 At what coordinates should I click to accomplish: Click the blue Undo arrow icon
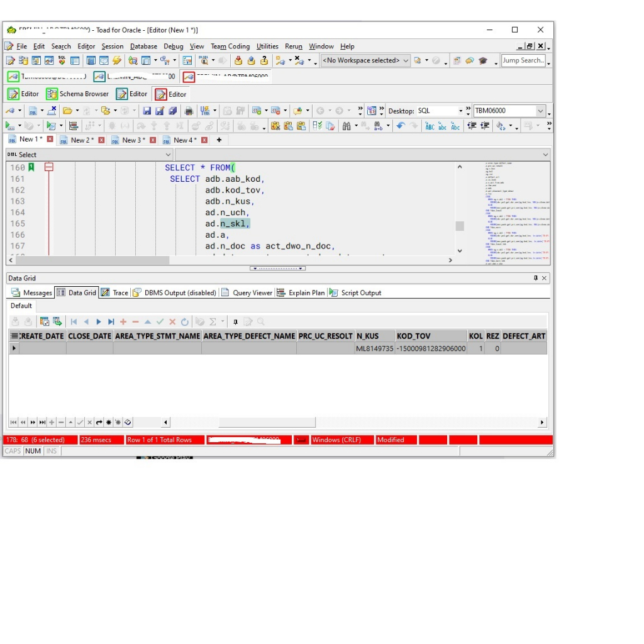pyautogui.click(x=401, y=126)
